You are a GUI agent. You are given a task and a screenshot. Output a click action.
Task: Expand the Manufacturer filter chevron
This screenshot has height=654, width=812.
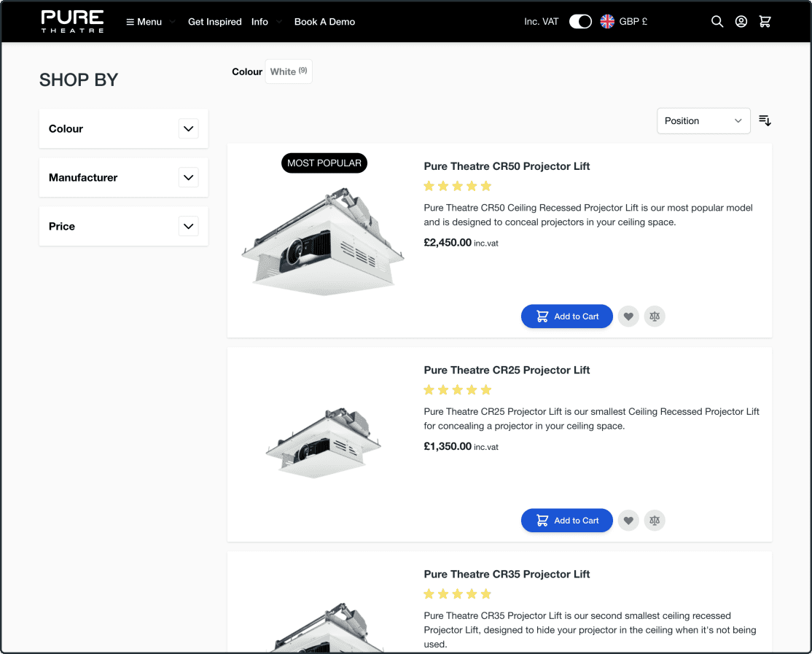[x=189, y=177]
